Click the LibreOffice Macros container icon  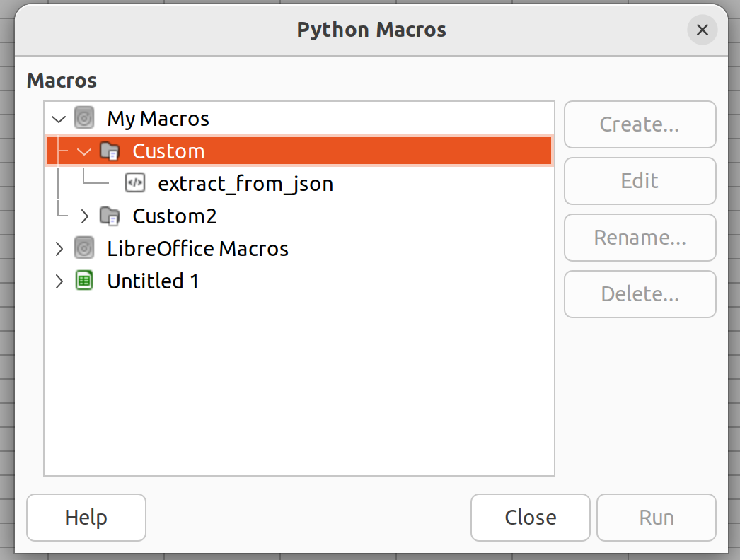point(84,248)
